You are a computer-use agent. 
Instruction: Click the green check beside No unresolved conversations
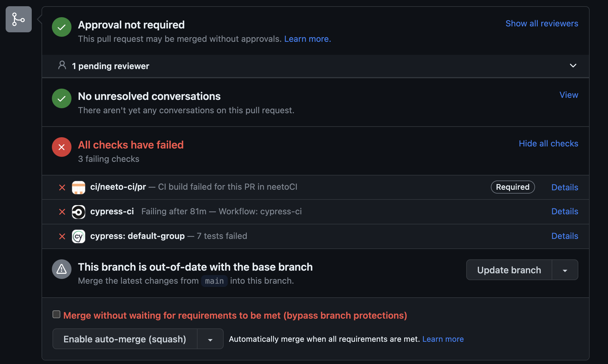pos(61,98)
